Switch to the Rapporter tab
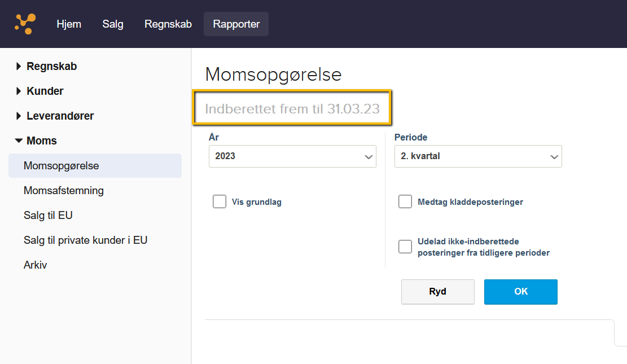Viewport: 627px width, 364px height. point(236,24)
